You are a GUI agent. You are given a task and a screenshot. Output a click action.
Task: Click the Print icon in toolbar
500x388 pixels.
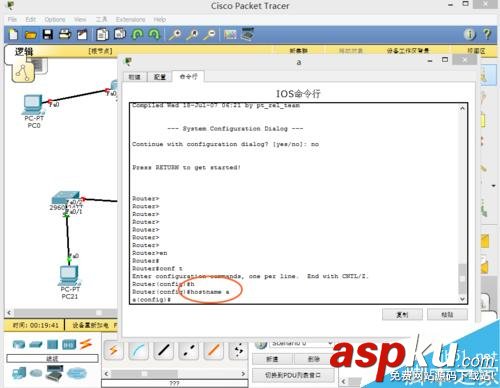tap(65, 34)
